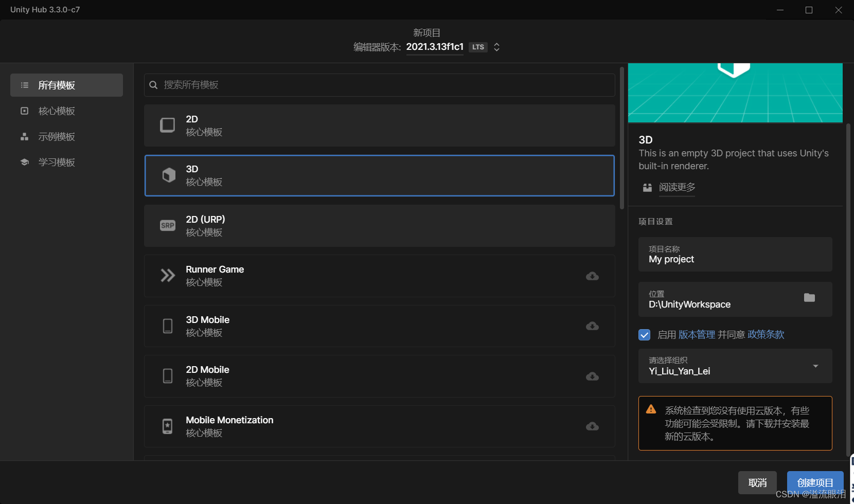Image resolution: width=854 pixels, height=504 pixels.
Task: Click the 2D Mobile phone icon
Action: tap(168, 376)
